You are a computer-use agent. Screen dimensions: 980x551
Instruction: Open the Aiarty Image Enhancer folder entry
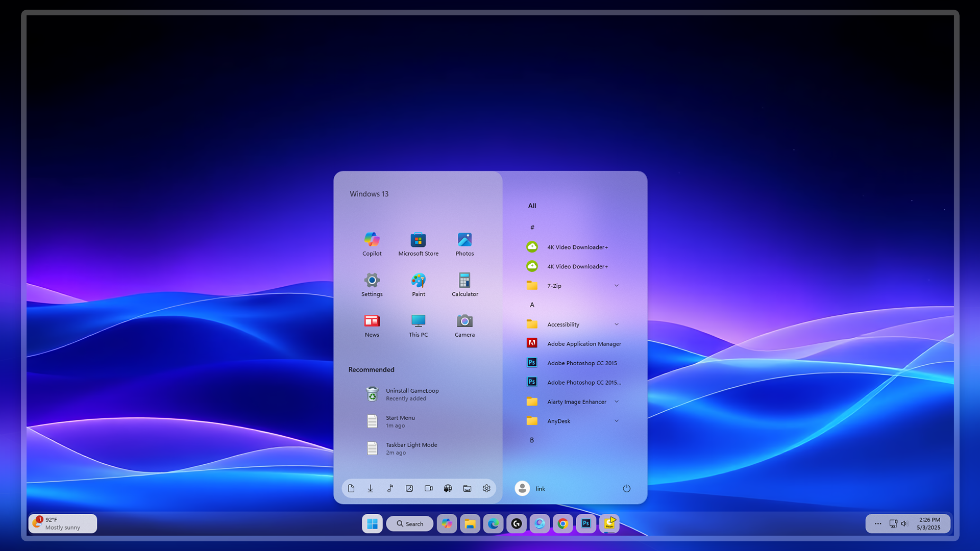pos(573,402)
